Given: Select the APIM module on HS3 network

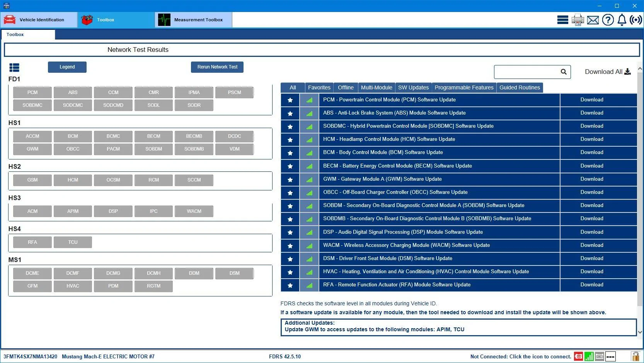Looking at the screenshot, I should [x=73, y=211].
